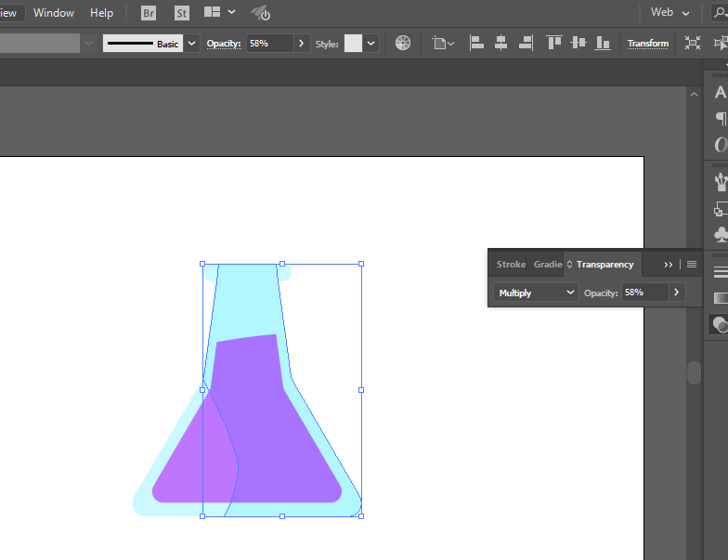The width and height of the screenshot is (728, 560).
Task: Open the Paragraph panel icon
Action: tap(721, 119)
